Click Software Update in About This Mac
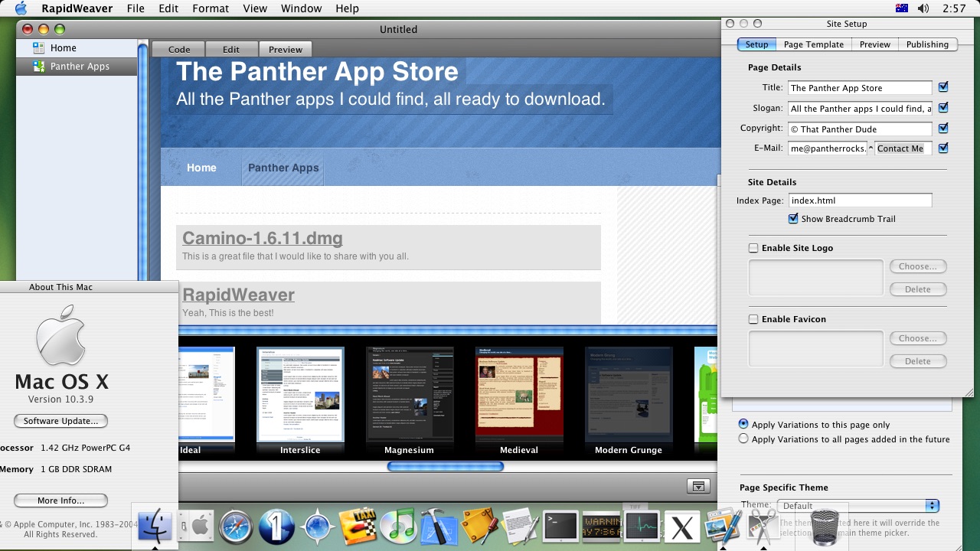Viewport: 980px width, 551px height. [60, 421]
